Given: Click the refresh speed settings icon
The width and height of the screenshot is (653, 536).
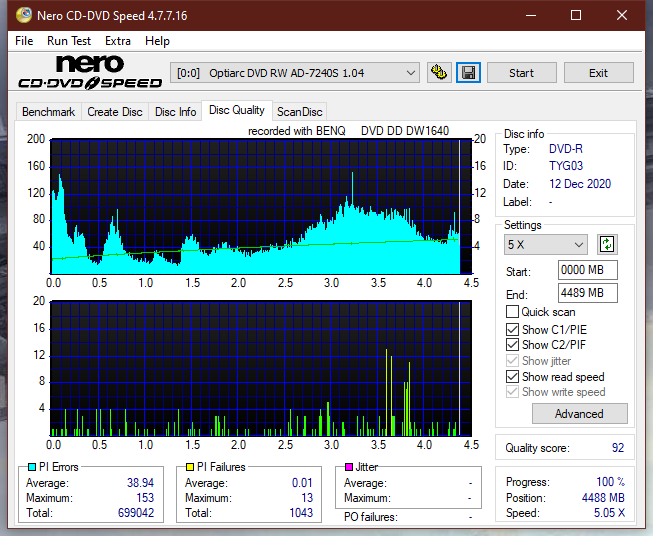Looking at the screenshot, I should point(607,244).
